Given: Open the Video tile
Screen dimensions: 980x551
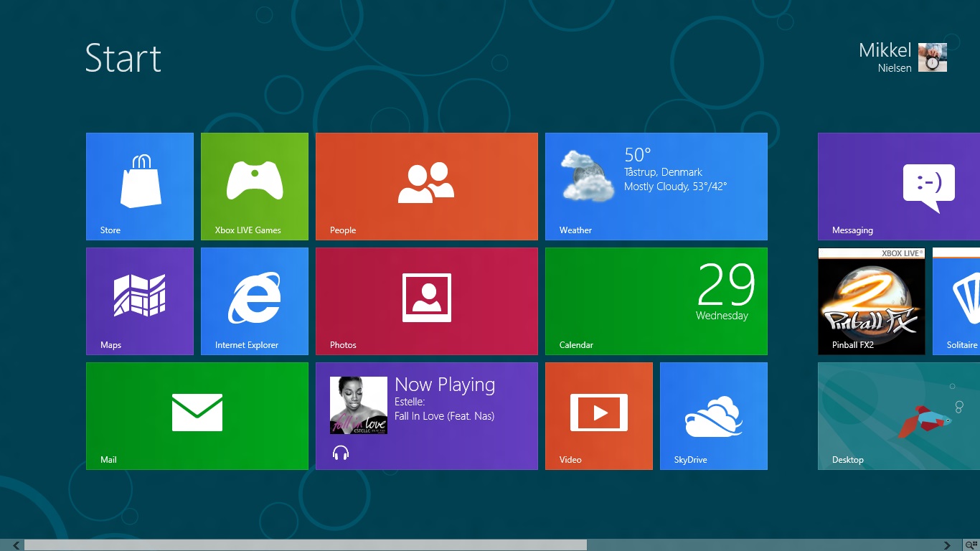Looking at the screenshot, I should (599, 416).
